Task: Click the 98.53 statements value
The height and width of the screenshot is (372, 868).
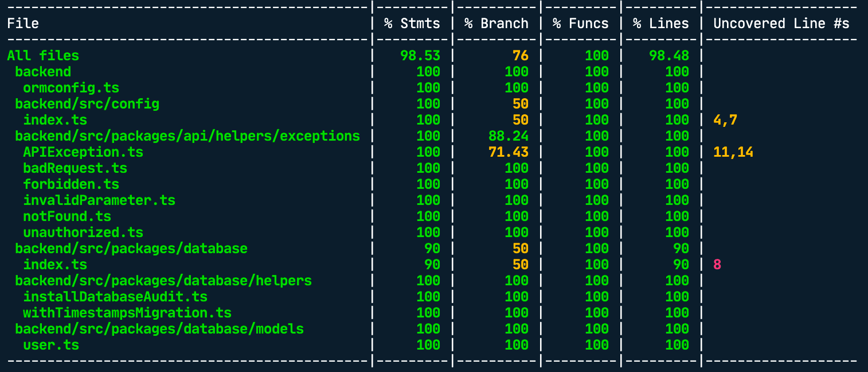Action: point(420,56)
